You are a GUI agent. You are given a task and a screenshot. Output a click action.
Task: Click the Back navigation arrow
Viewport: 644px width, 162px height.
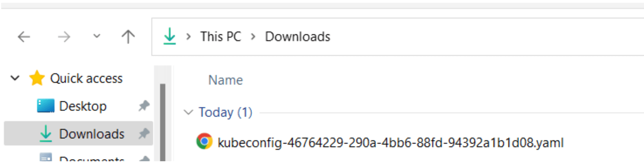tap(24, 37)
